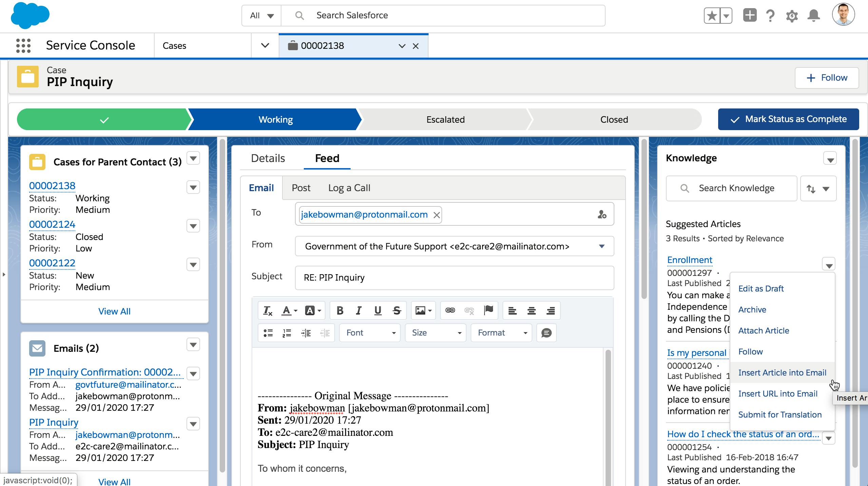Open the text color picker
Image resolution: width=868 pixels, height=486 pixels.
coord(287,310)
